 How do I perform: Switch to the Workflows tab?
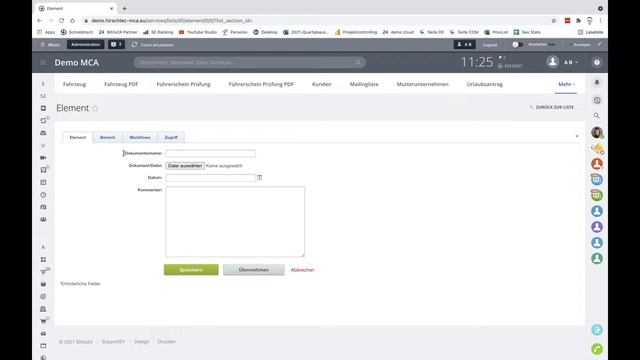click(140, 138)
